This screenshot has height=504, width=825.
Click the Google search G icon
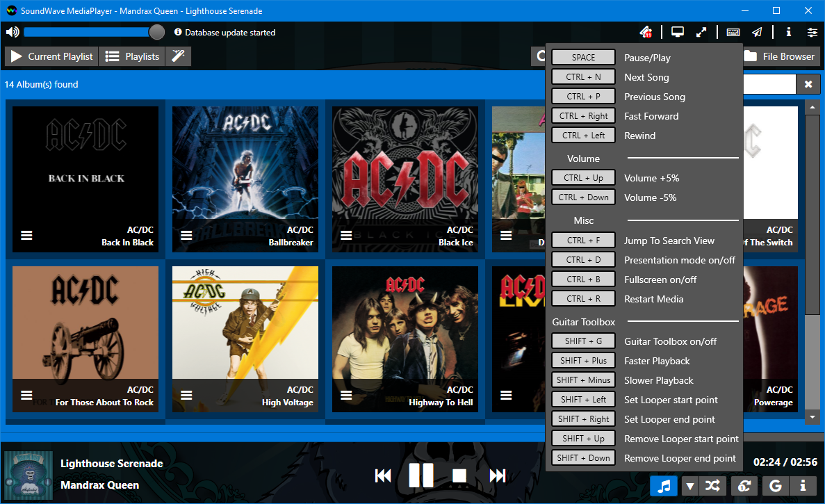click(775, 486)
